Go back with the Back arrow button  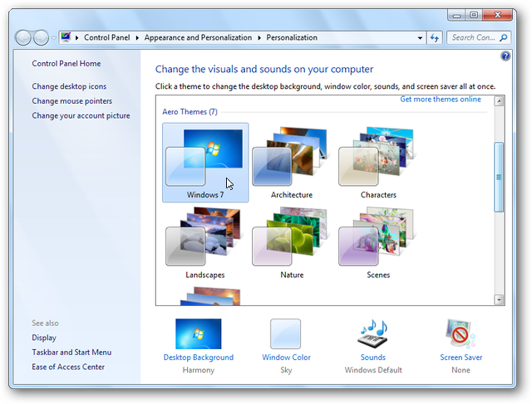23,38
